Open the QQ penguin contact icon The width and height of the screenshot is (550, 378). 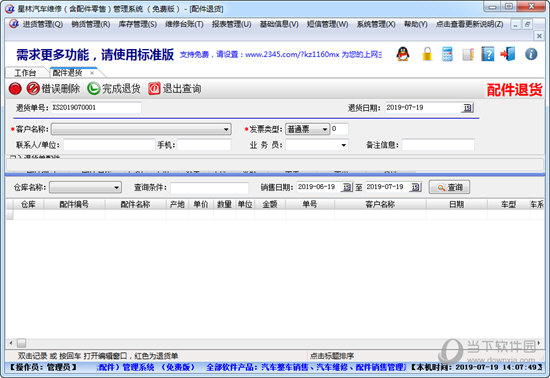coord(403,54)
